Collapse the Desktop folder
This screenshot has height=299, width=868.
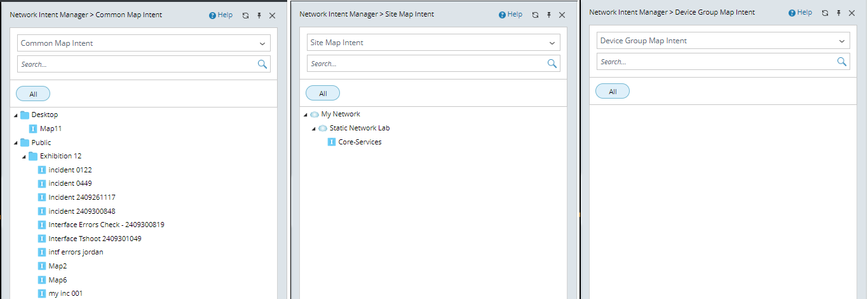(16, 115)
